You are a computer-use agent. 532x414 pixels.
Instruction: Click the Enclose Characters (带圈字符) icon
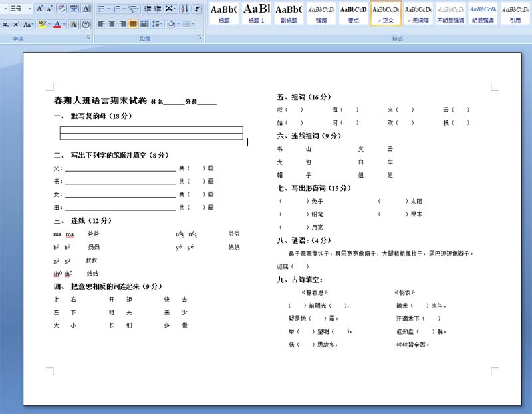pyautogui.click(x=86, y=24)
